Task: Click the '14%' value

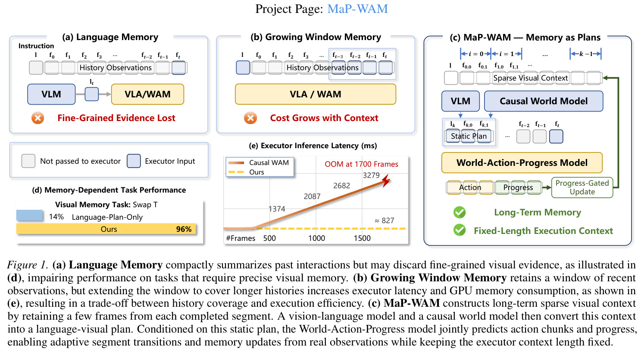Action: [x=56, y=217]
